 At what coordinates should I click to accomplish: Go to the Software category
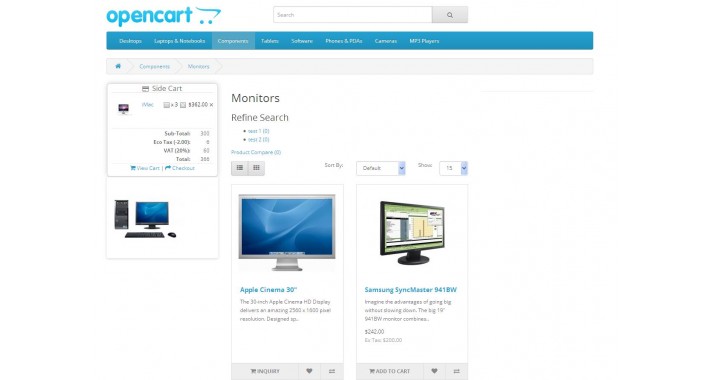point(302,41)
